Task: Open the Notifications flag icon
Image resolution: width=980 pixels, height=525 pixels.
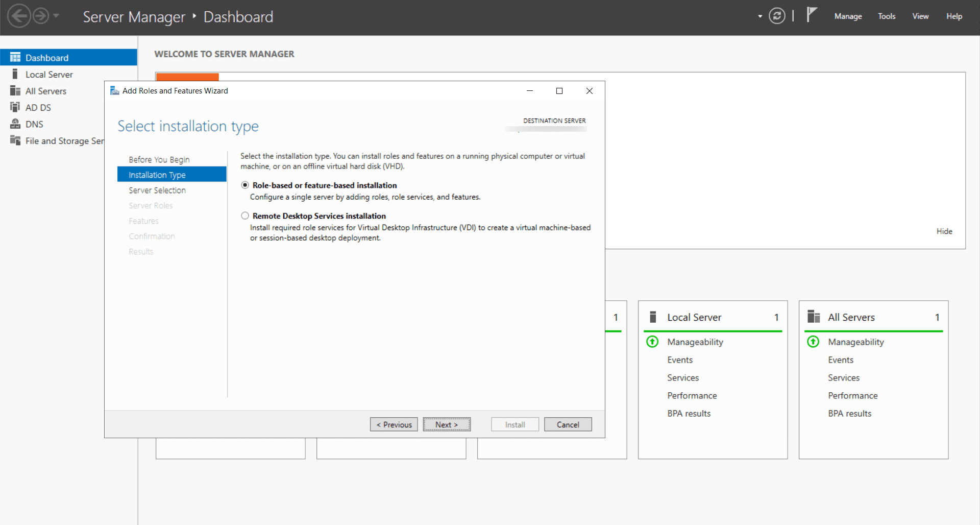Action: [812, 15]
